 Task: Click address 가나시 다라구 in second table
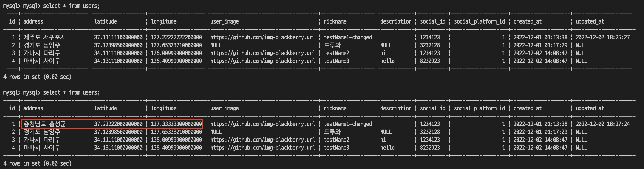click(42, 140)
